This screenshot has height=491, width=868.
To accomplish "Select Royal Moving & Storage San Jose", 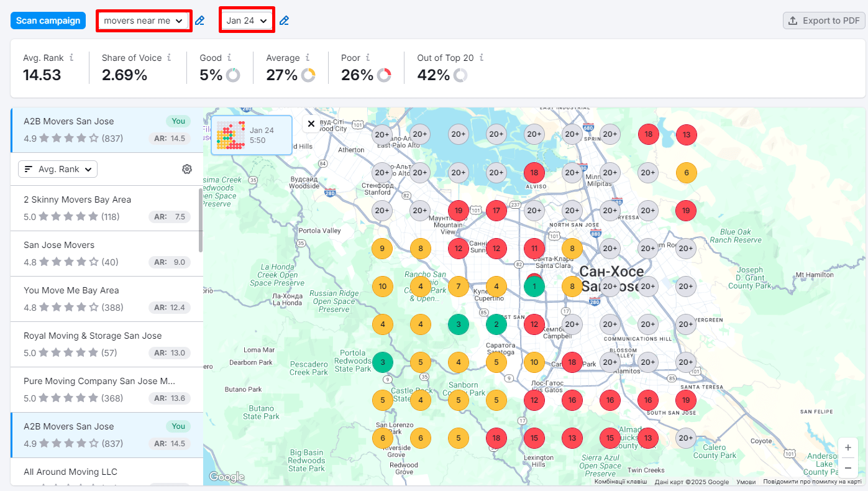I will 107,344.
